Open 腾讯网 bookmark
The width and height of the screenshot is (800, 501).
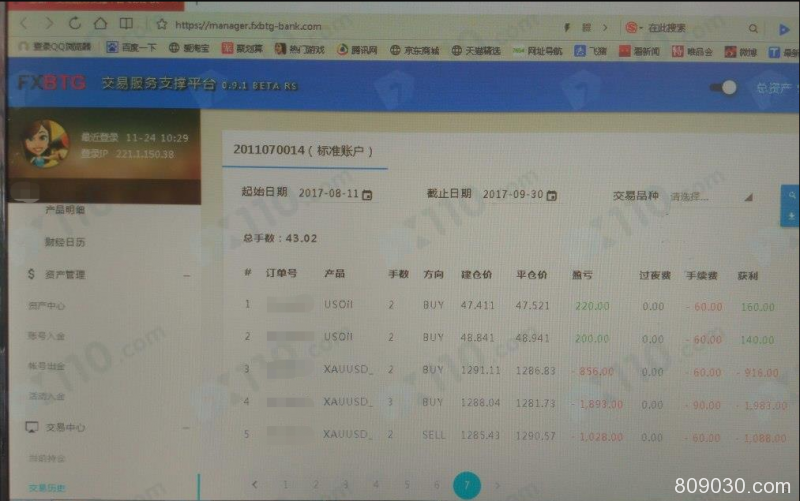pos(357,49)
